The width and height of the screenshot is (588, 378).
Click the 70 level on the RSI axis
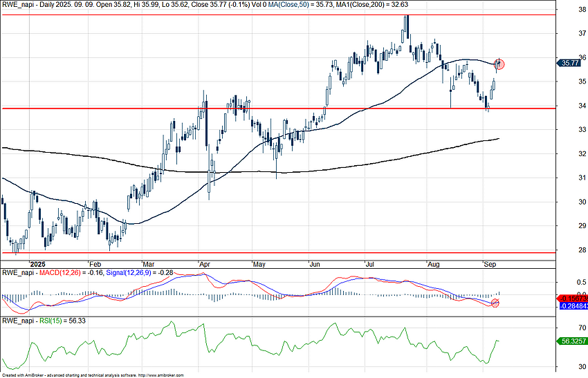(x=582, y=328)
